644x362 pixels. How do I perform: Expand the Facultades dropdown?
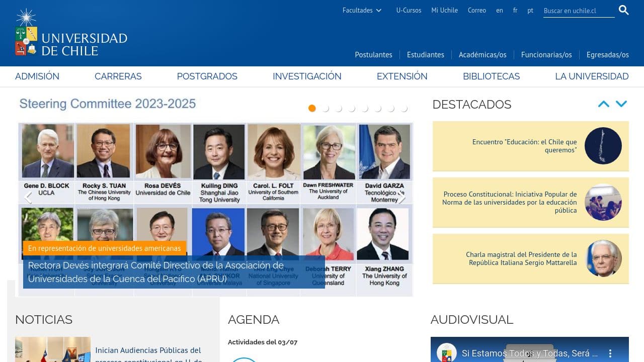[x=362, y=10]
